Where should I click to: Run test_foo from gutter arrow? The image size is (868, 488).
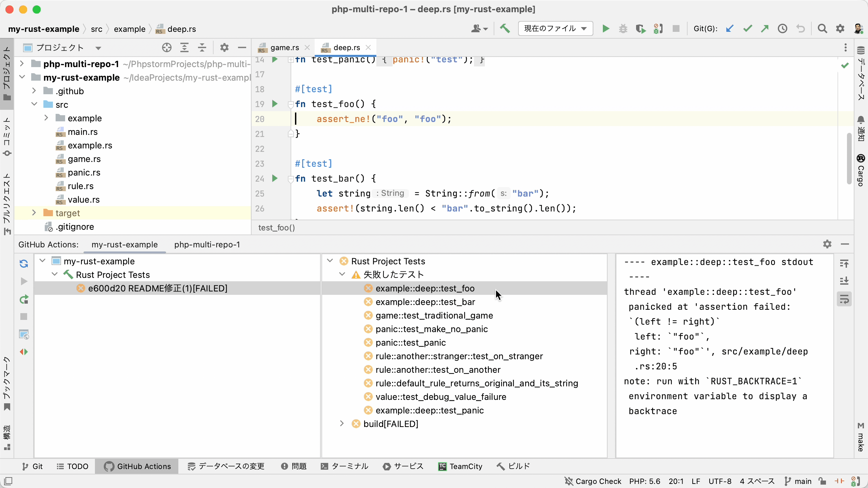point(275,104)
